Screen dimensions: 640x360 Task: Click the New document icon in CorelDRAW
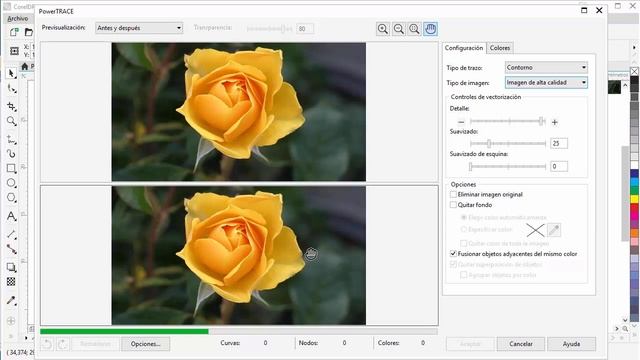point(14,32)
